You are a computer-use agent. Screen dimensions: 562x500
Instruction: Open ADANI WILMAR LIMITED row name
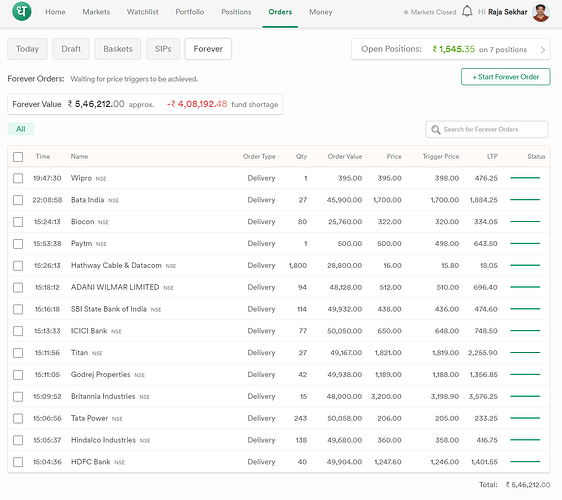coord(115,287)
